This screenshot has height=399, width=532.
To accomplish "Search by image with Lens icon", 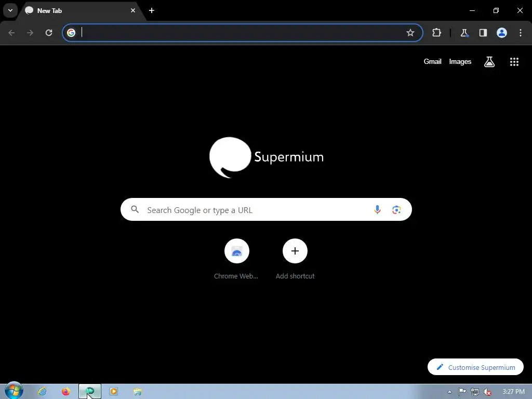I will [x=396, y=210].
